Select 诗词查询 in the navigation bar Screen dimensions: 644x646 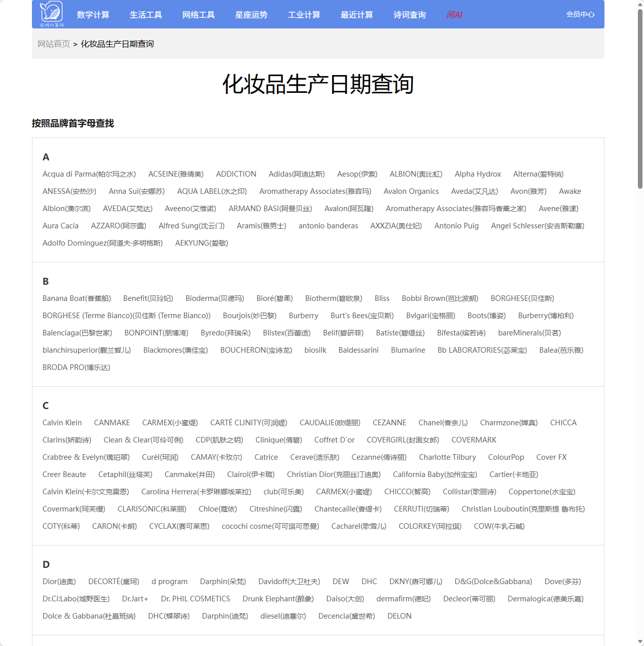(x=409, y=15)
